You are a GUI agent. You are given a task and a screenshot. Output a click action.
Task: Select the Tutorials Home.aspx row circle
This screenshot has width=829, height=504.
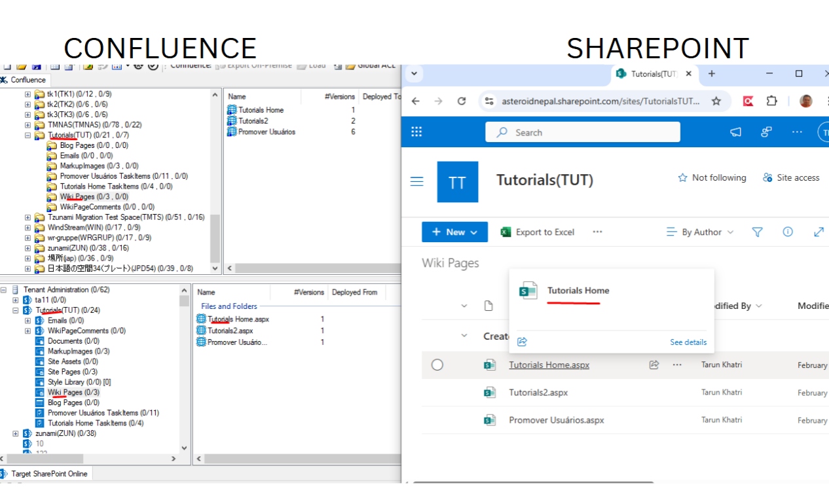(437, 365)
